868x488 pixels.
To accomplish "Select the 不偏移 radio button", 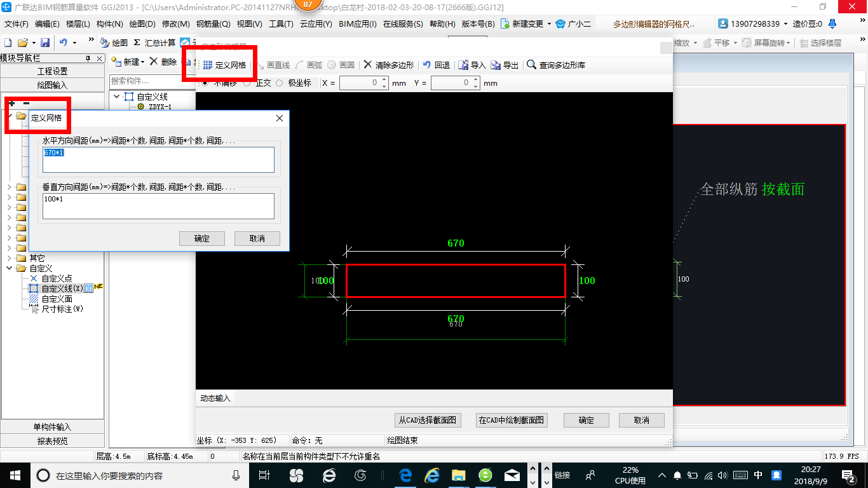I will (x=205, y=83).
